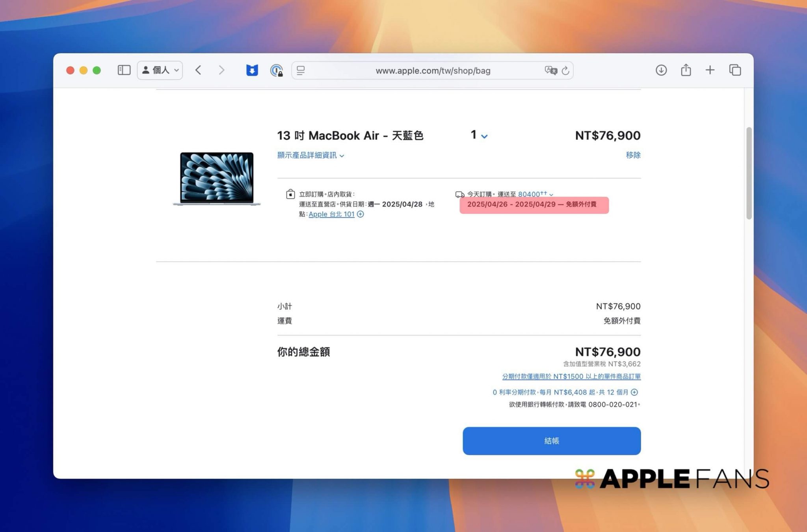This screenshot has width=807, height=532.
Task: Click the reader view icon in address bar
Action: click(x=301, y=71)
